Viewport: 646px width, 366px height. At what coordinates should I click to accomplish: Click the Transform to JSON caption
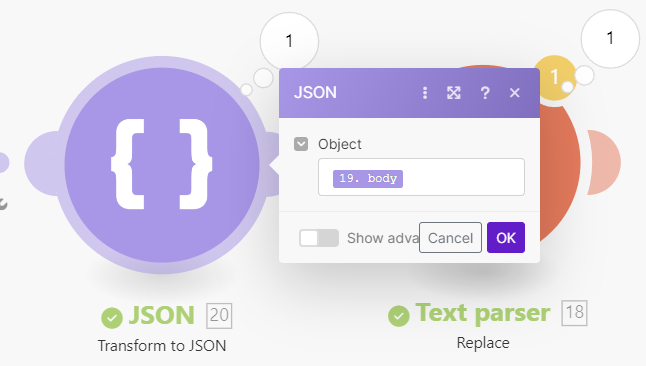point(162,345)
